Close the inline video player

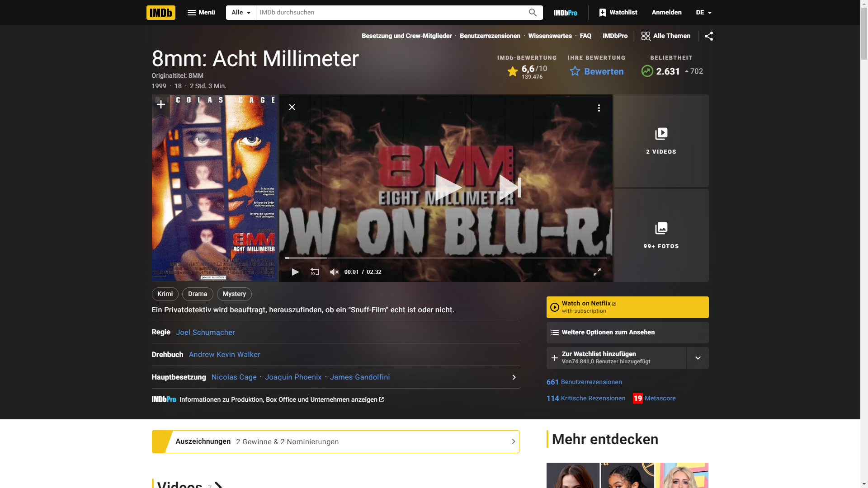coord(292,107)
